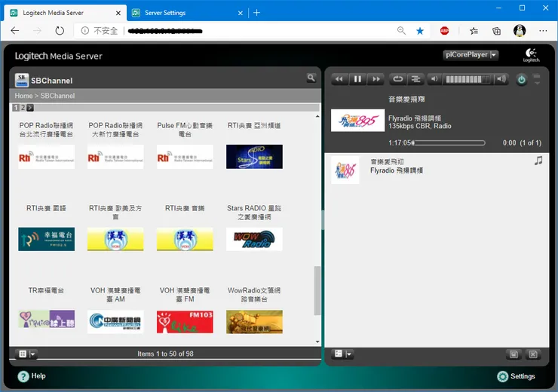Reload the current page

click(x=60, y=31)
